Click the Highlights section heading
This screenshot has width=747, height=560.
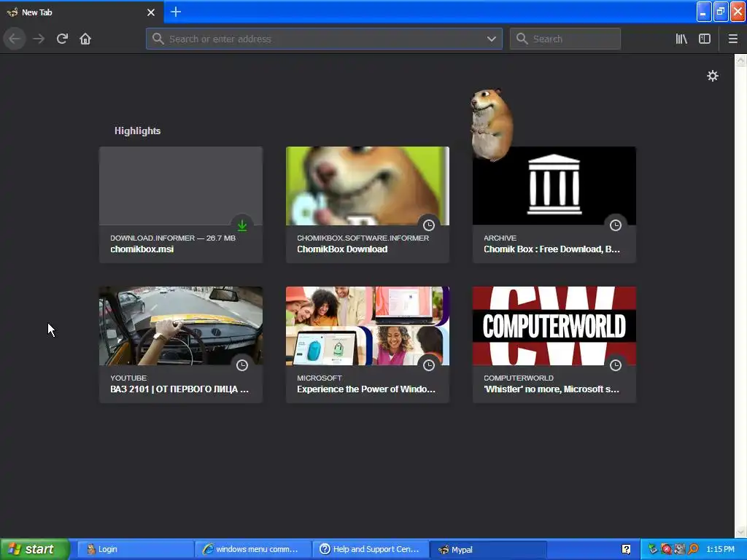click(137, 131)
